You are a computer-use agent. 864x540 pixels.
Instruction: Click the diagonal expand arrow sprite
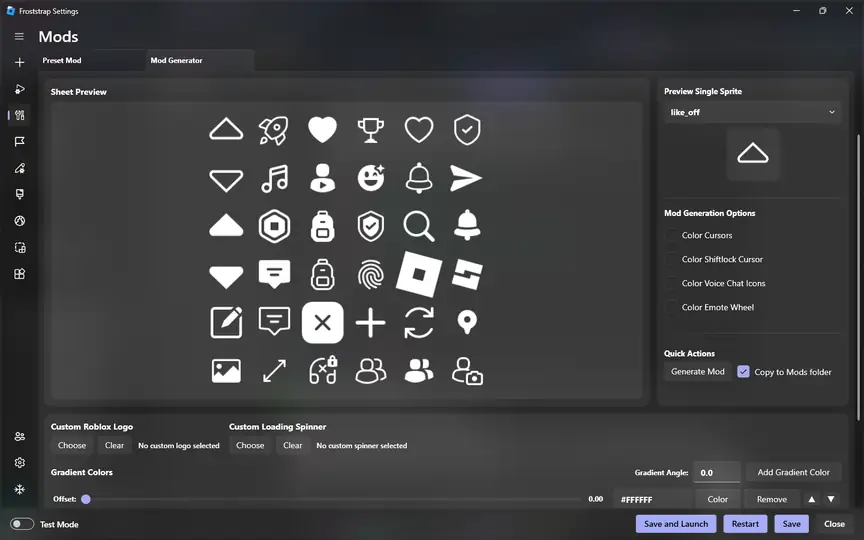click(274, 371)
